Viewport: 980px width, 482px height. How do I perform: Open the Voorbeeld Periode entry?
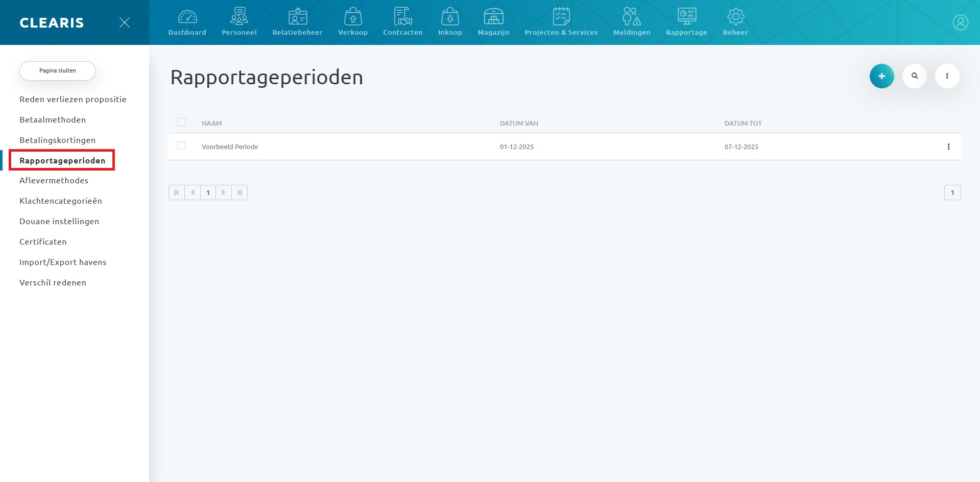click(x=230, y=147)
